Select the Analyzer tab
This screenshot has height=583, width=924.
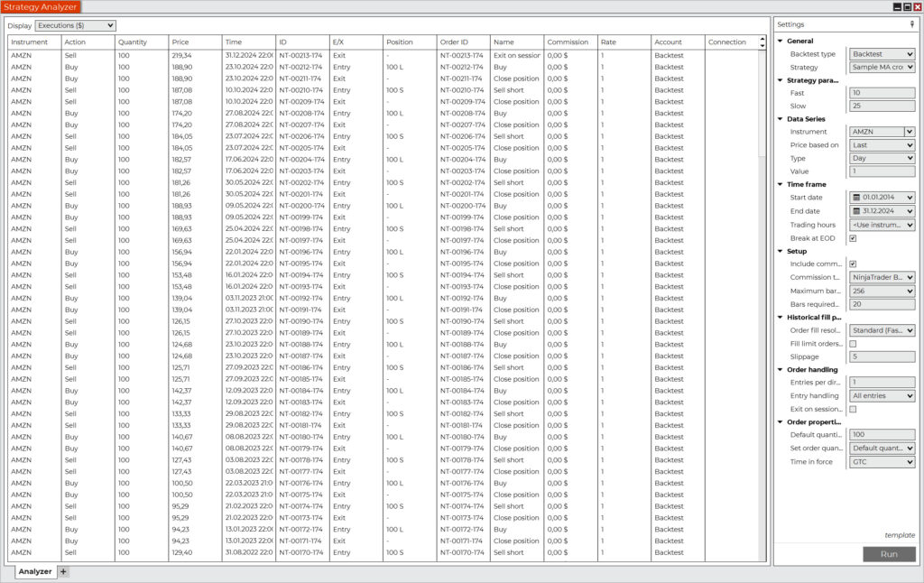point(35,571)
